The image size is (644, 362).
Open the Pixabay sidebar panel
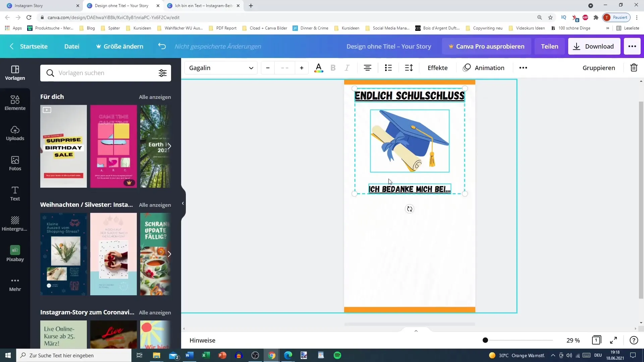tap(15, 254)
